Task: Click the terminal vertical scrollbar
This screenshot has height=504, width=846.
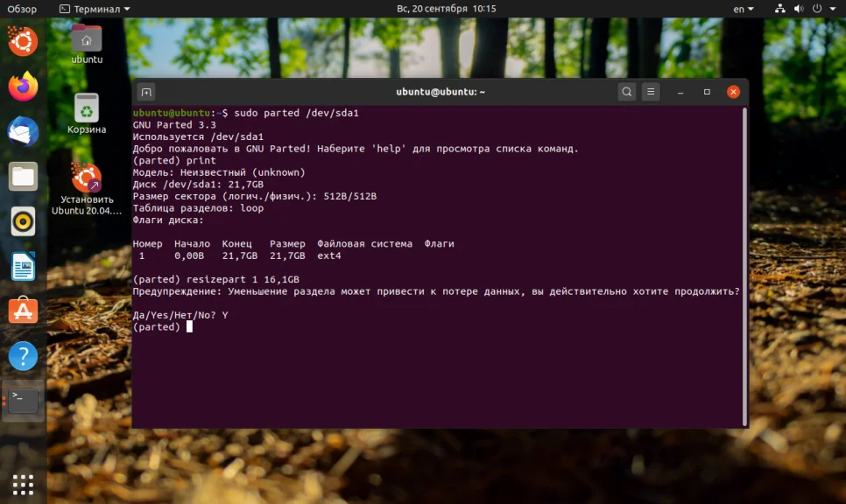Action: (745, 266)
